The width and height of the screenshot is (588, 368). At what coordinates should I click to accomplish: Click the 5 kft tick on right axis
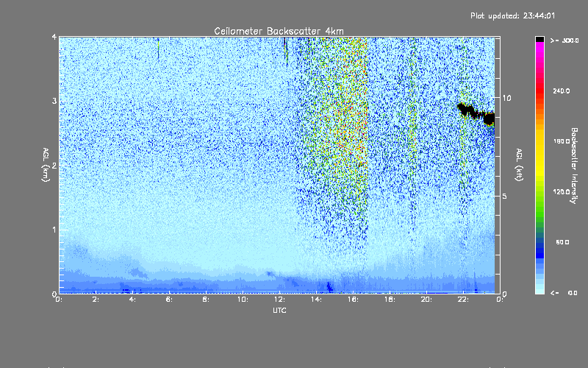pos(505,196)
